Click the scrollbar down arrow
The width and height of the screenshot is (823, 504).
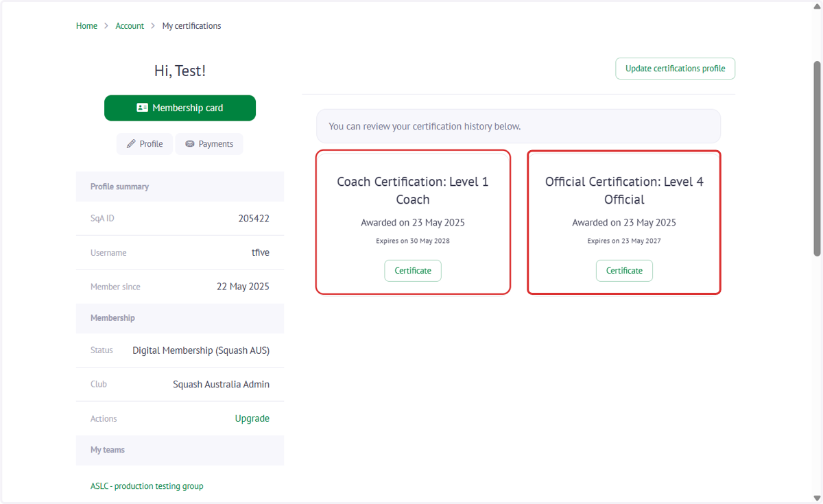[817, 497]
